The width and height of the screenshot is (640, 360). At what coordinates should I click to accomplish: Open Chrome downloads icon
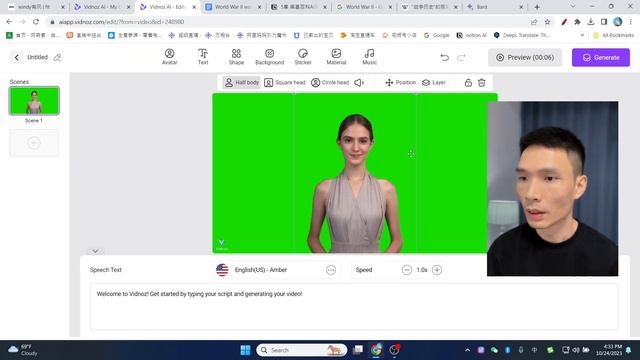click(591, 22)
